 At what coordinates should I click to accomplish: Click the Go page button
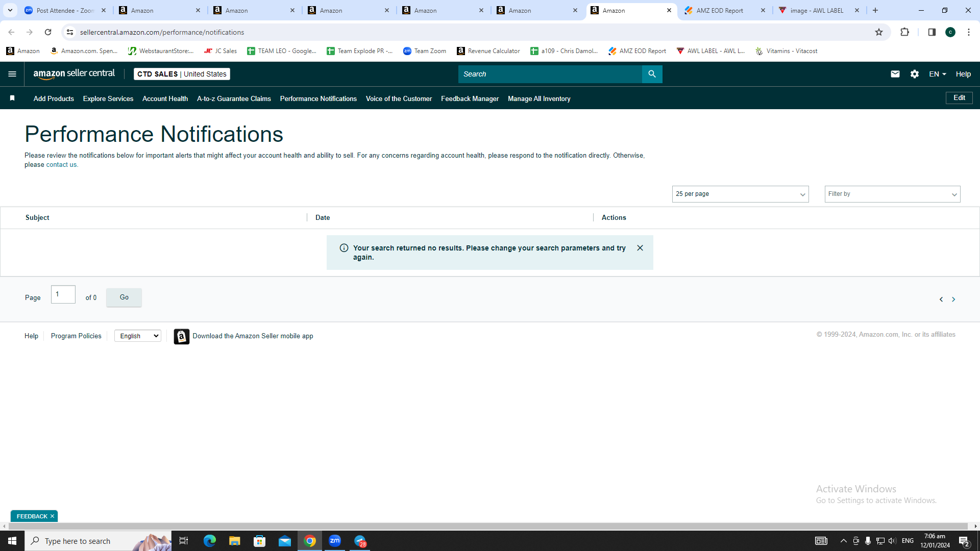124,297
